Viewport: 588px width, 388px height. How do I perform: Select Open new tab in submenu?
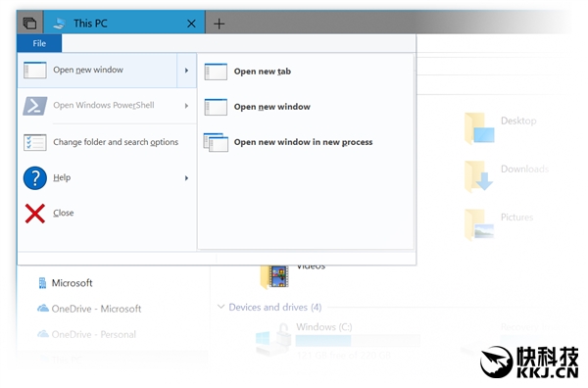tap(263, 72)
